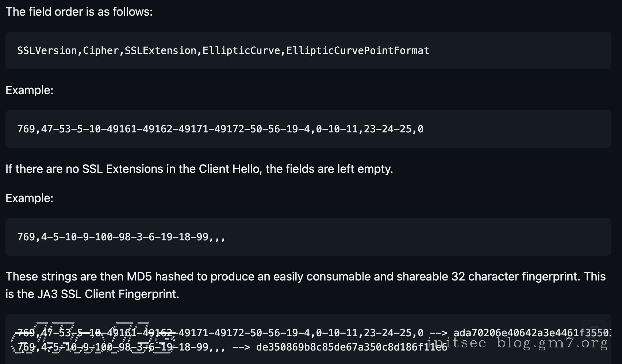Viewport: 622px width, 364px height.
Task: Click the SSLExtension field name in the code block
Action: (x=161, y=51)
